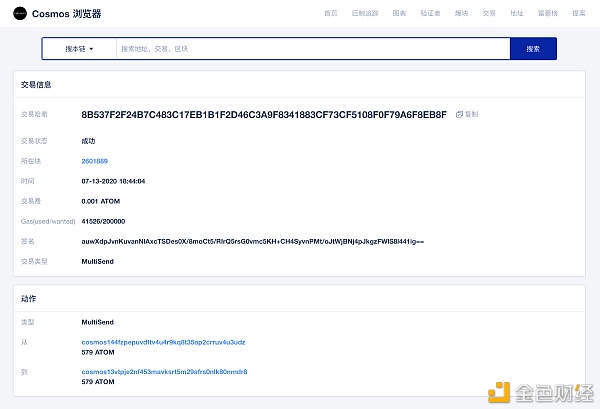Open recipient address cosmos13vtpje... link
The image size is (600, 409).
[164, 372]
